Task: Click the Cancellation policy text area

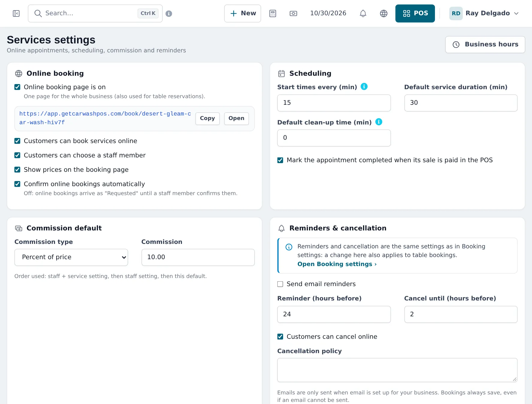Action: coord(397,370)
